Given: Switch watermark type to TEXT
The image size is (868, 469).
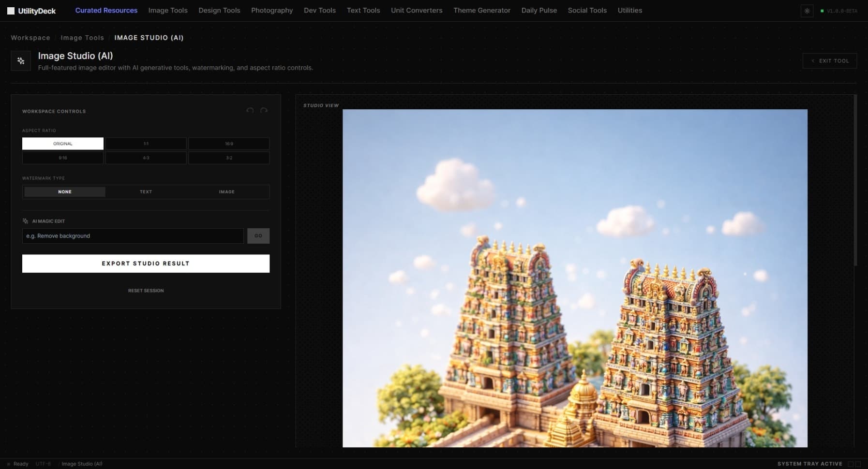Looking at the screenshot, I should click(x=146, y=191).
